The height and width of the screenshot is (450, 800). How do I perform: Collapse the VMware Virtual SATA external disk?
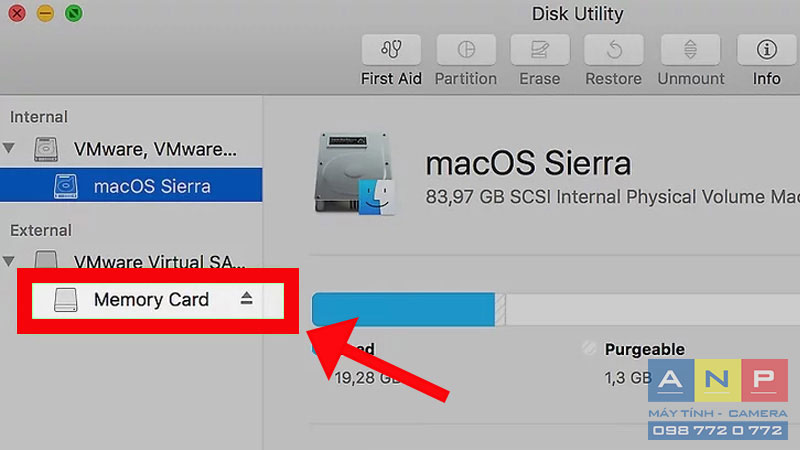pyautogui.click(x=9, y=261)
